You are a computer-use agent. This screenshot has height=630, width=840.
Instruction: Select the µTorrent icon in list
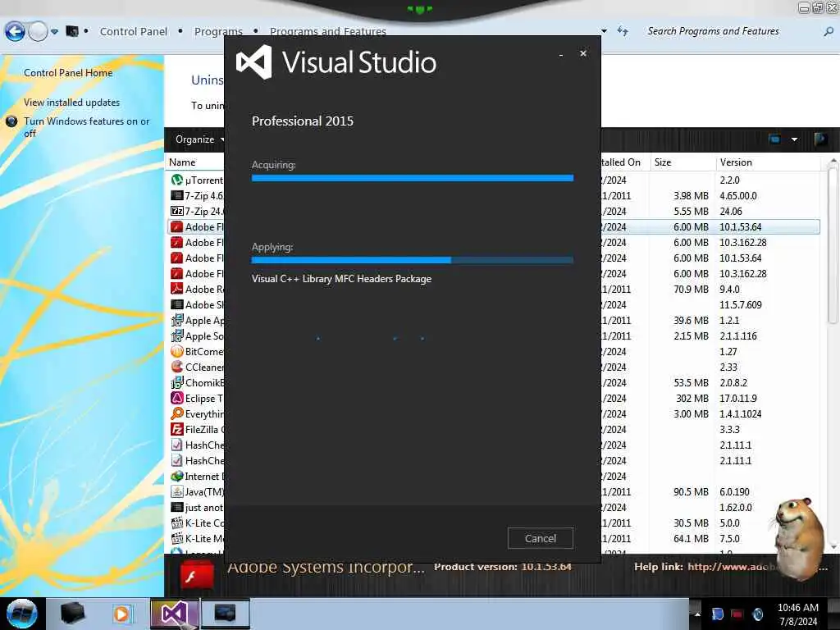coord(177,180)
